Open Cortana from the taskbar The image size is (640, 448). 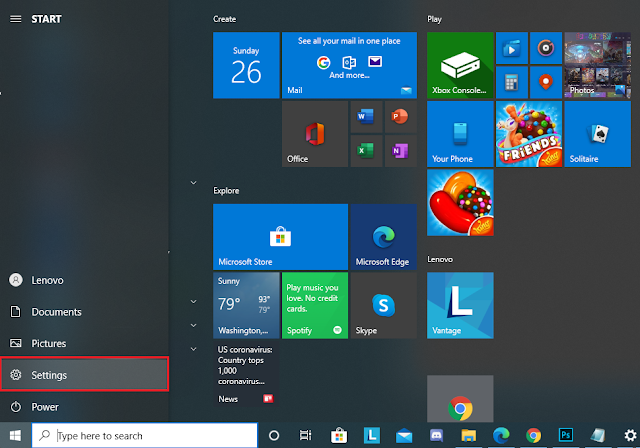pos(274,435)
